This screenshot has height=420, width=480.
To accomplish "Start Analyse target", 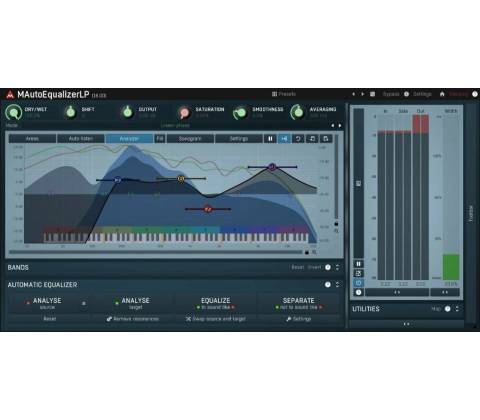I will click(132, 303).
